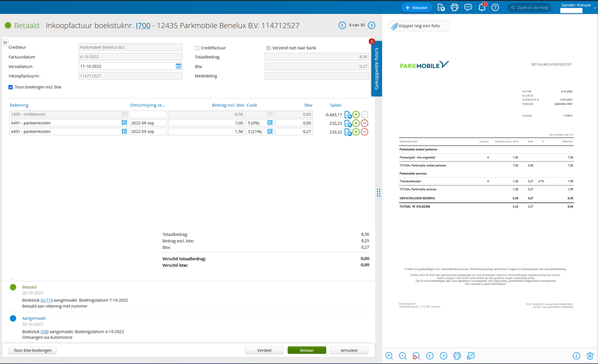Viewport: 598px width, 364px height.
Task: Go to next page of invoice preview
Action: click(x=443, y=356)
